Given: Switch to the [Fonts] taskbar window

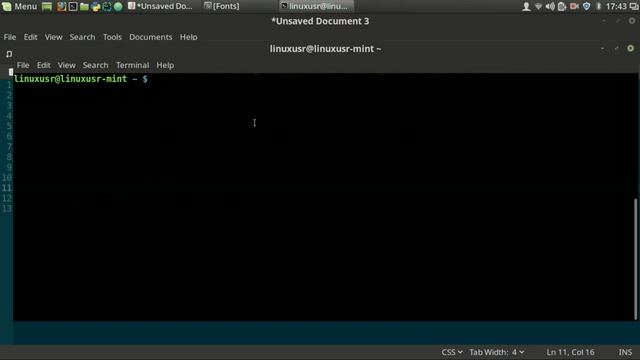Looking at the screenshot, I should [222, 6].
